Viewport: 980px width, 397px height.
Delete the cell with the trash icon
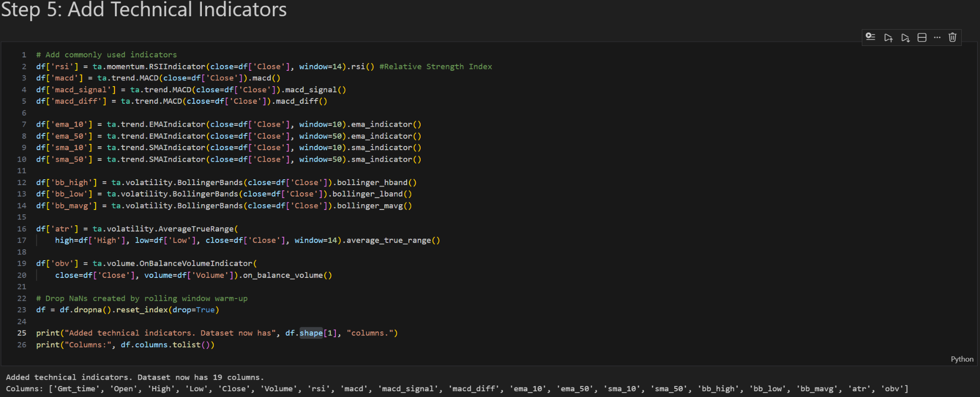(x=952, y=37)
